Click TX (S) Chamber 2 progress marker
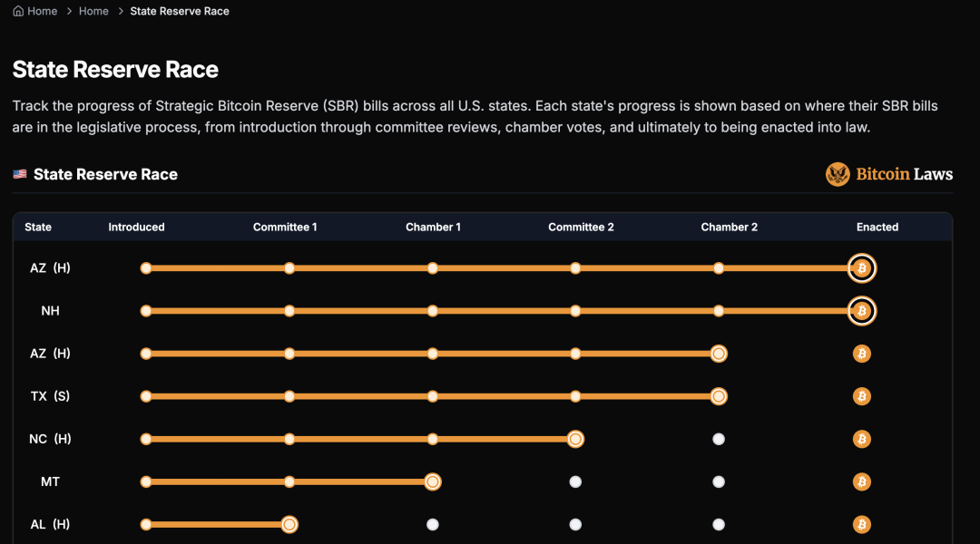 click(x=719, y=396)
